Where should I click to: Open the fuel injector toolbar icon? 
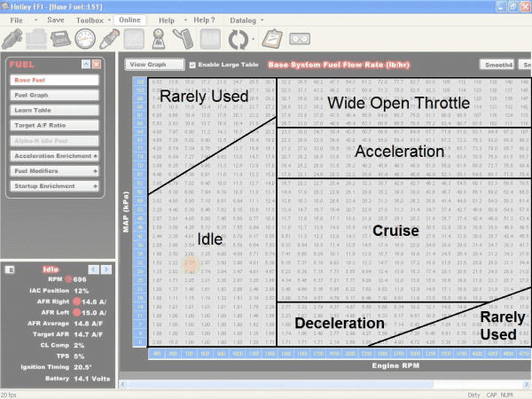(12, 39)
